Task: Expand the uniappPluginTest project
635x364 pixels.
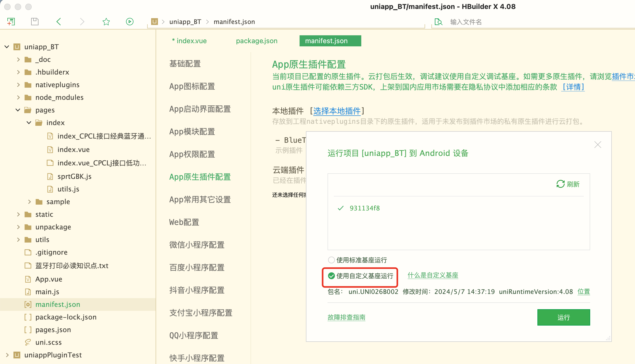Action: tap(7, 355)
